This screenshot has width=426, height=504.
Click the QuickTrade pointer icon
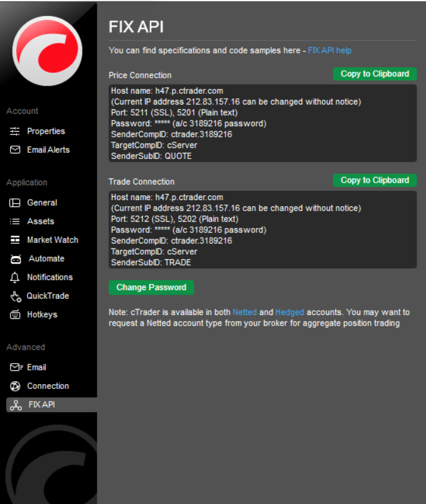pyautogui.click(x=16, y=296)
